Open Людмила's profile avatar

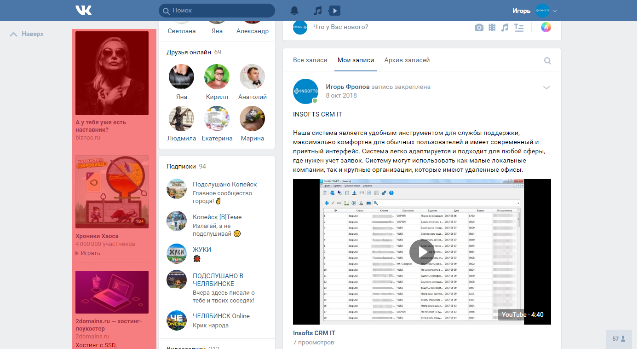181,118
